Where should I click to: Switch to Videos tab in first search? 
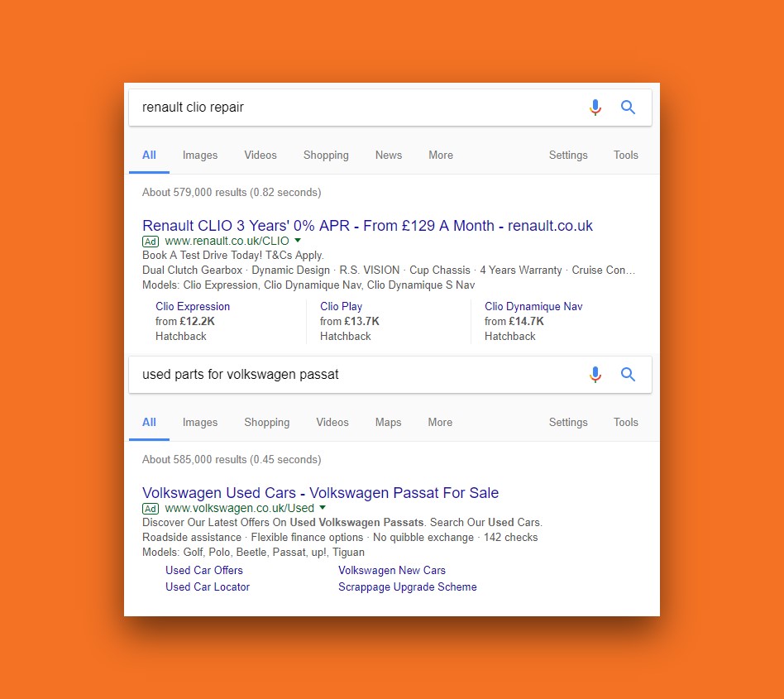261,156
